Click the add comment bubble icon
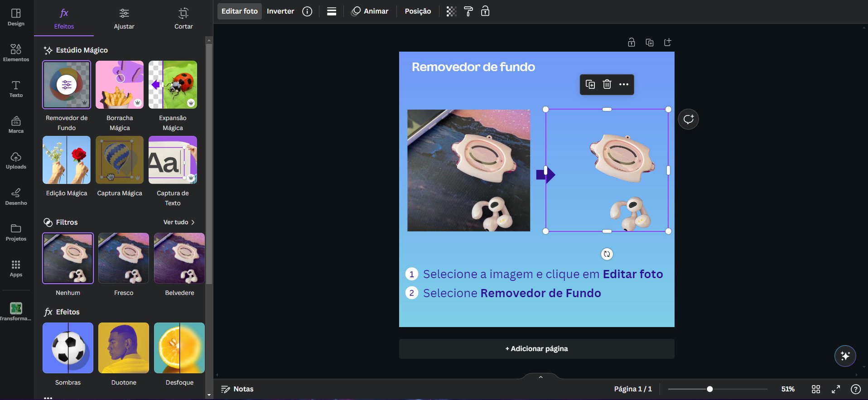Screen dimensions: 868x400 click(x=688, y=119)
